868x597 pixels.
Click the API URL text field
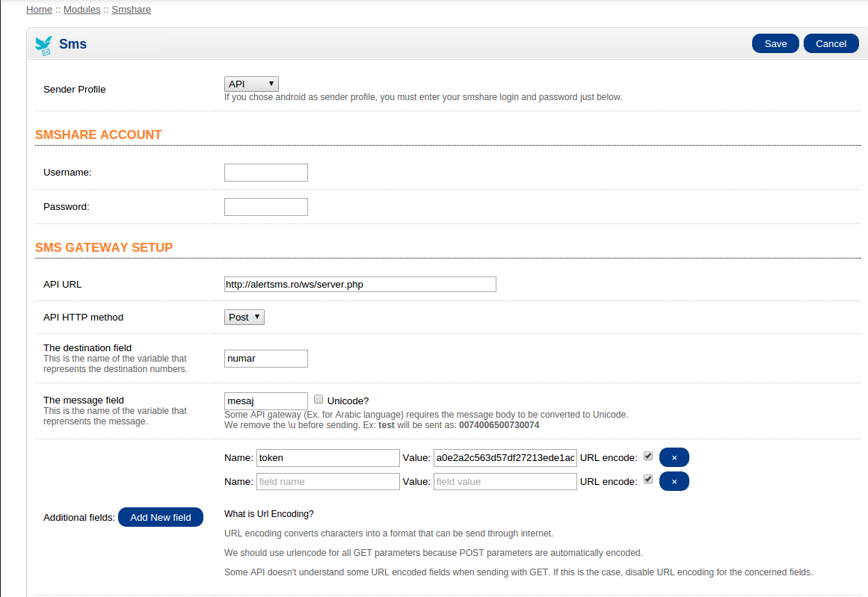click(x=360, y=284)
